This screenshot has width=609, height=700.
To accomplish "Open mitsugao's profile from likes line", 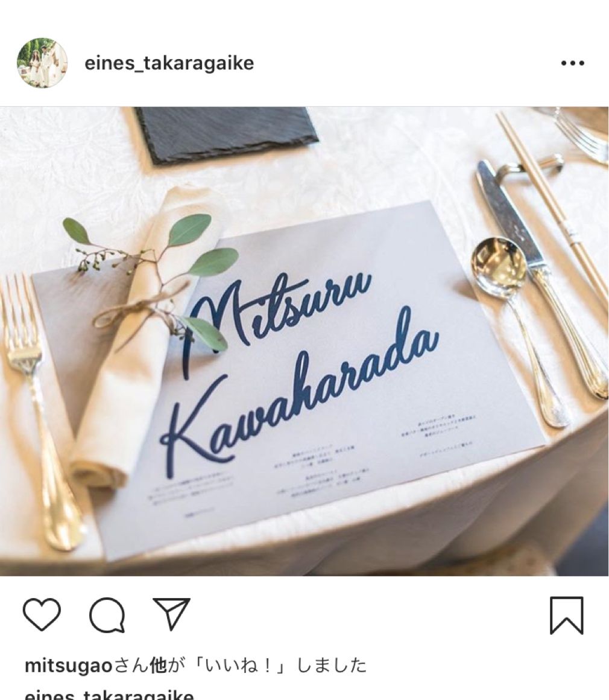I will tap(69, 666).
